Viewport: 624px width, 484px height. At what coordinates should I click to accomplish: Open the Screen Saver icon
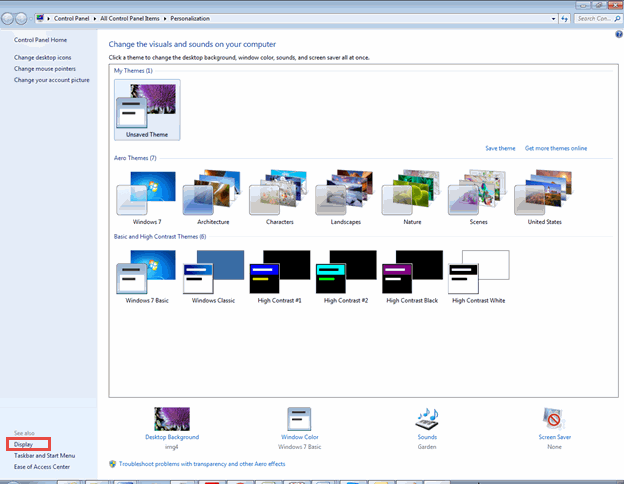pos(554,419)
